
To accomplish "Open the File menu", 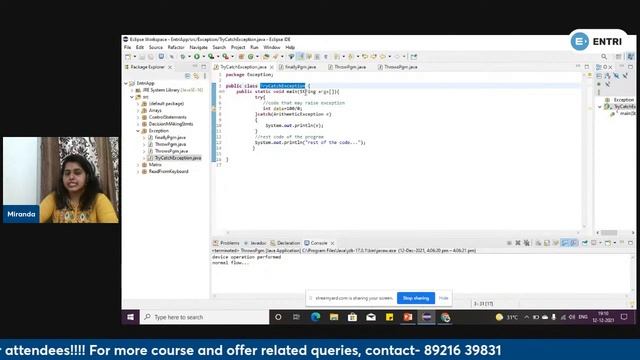I will point(127,47).
